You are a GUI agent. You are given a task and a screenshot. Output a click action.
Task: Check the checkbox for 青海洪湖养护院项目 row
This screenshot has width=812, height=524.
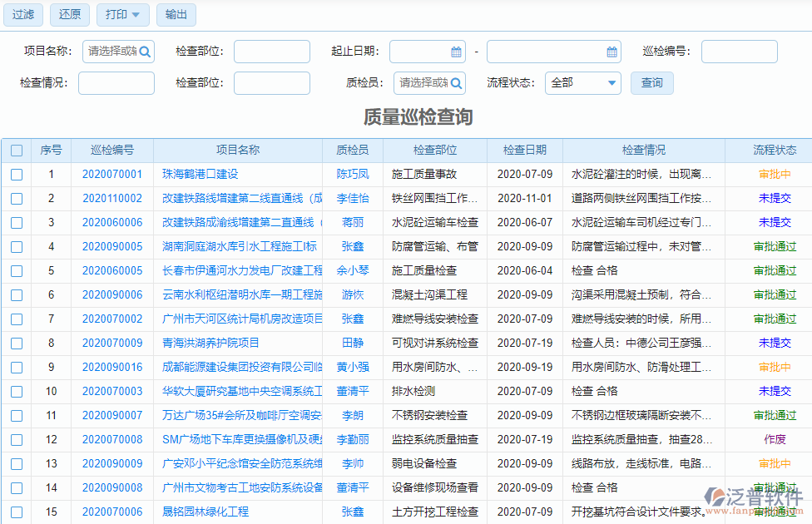(17, 343)
